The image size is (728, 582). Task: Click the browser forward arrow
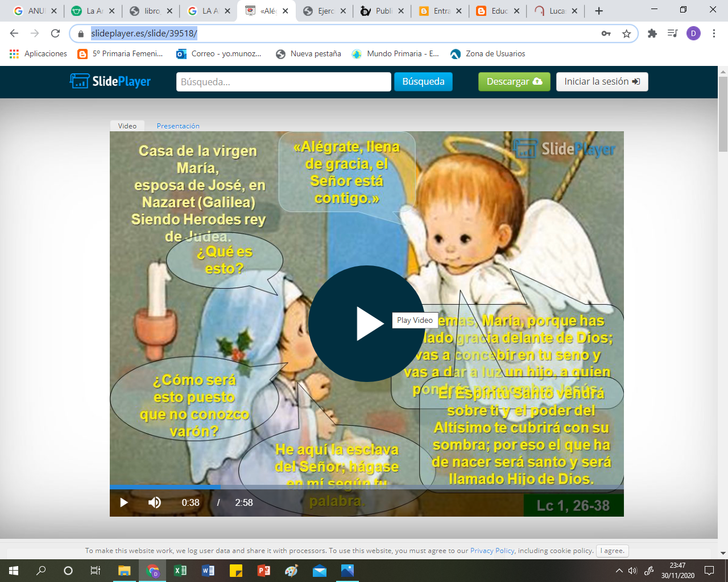click(35, 34)
